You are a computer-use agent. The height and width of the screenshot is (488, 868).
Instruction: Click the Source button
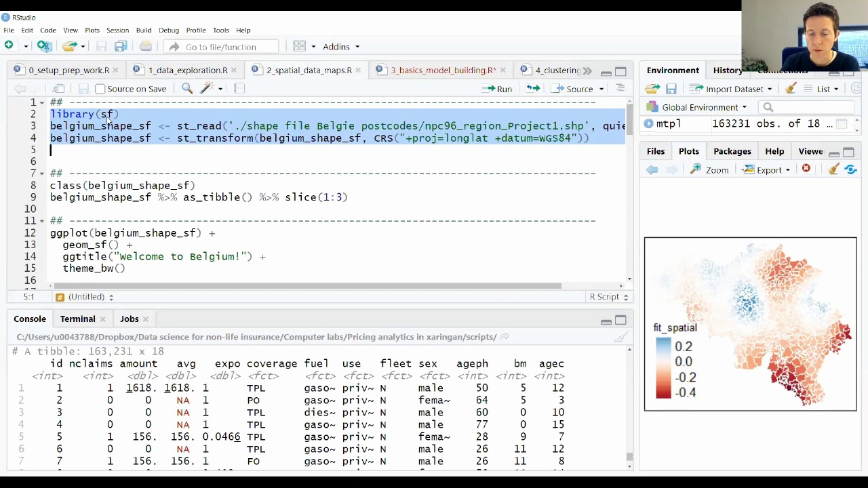click(573, 89)
